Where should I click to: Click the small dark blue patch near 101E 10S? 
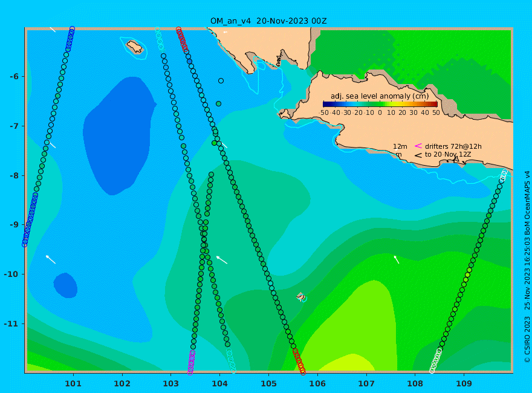click(65, 285)
